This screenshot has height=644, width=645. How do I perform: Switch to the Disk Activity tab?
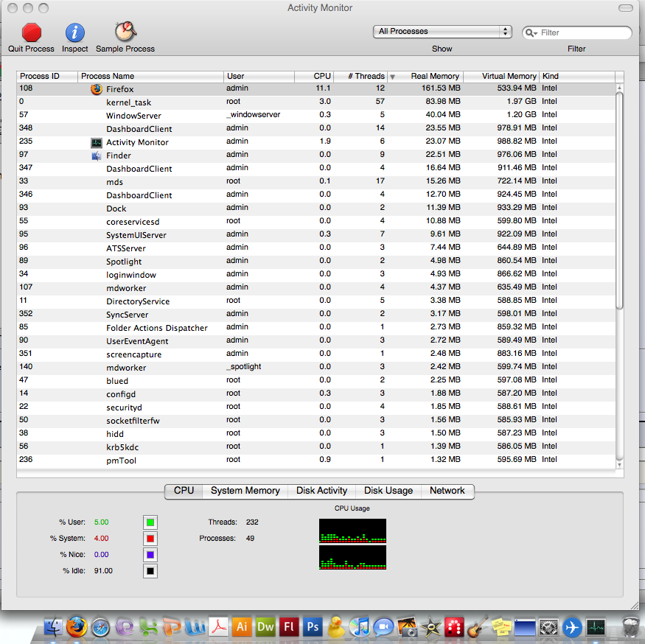[x=321, y=491]
